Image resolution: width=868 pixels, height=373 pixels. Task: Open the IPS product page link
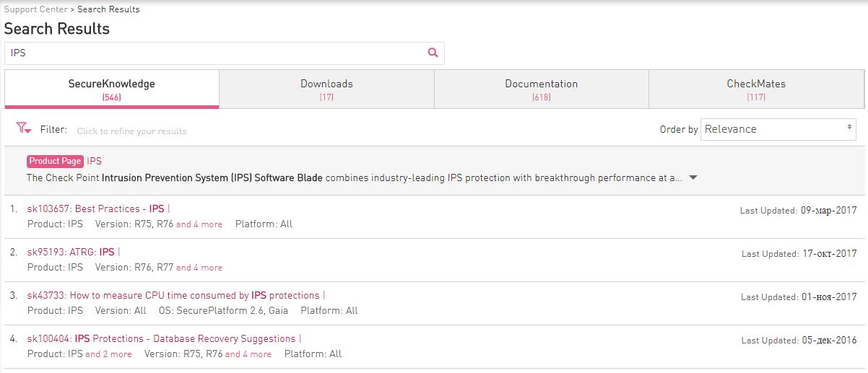tap(95, 162)
